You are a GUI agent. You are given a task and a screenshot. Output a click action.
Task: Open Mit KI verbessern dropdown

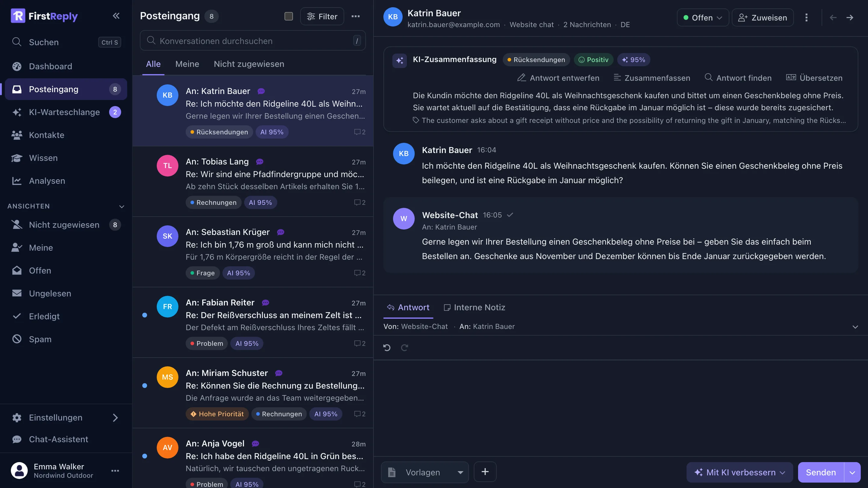[740, 472]
